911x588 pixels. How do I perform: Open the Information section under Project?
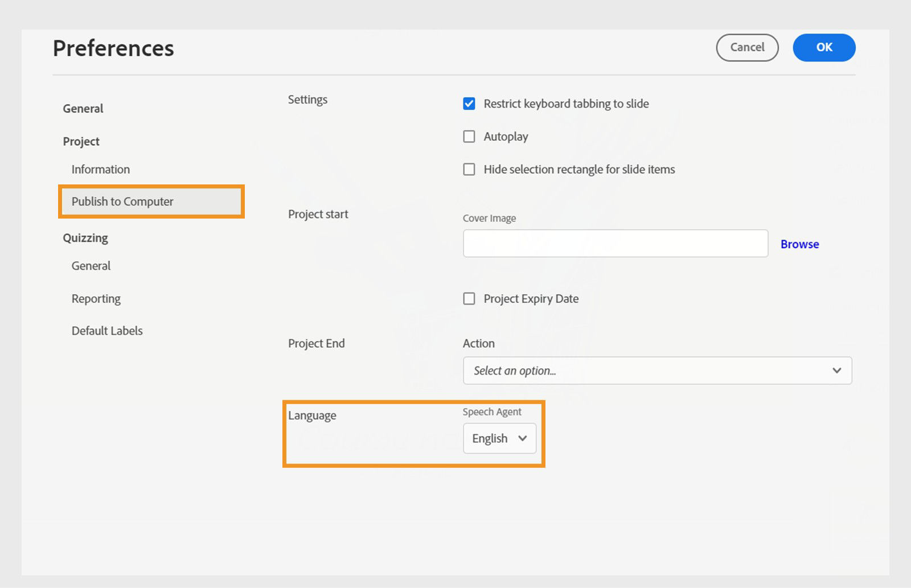tap(100, 169)
